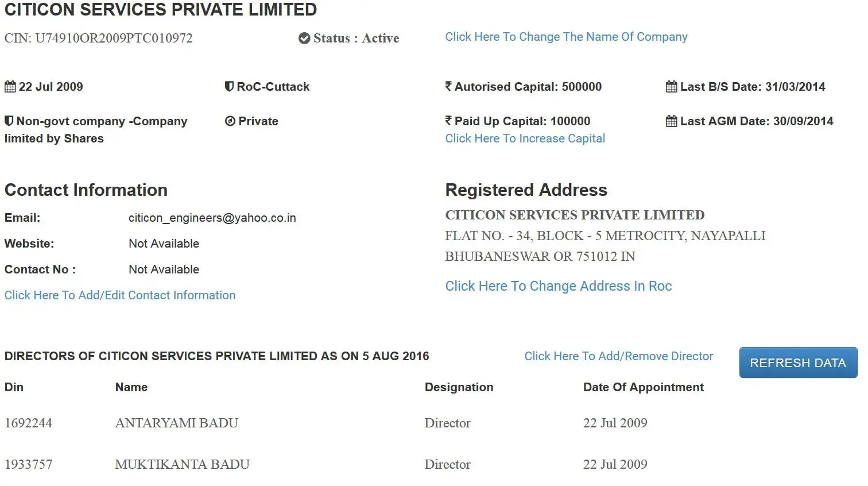Image resolution: width=868 pixels, height=486 pixels.
Task: Follow the Click Here To Increase Capital link
Action: pos(525,138)
